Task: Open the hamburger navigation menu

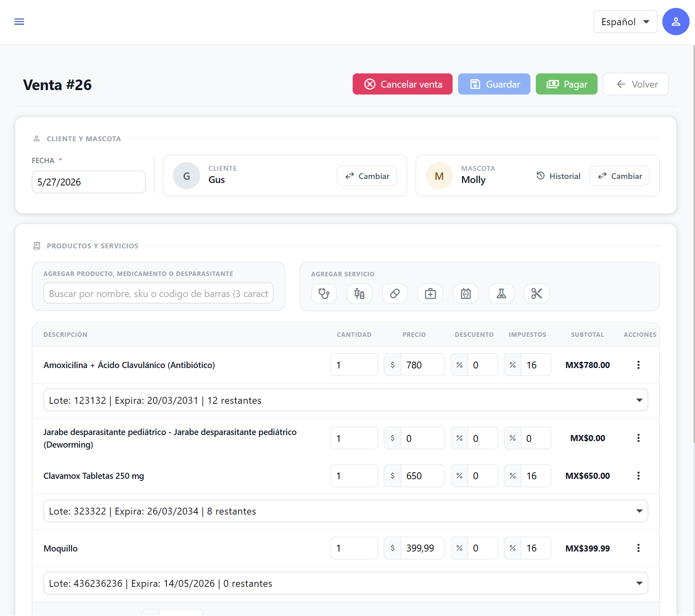Action: 19,22
